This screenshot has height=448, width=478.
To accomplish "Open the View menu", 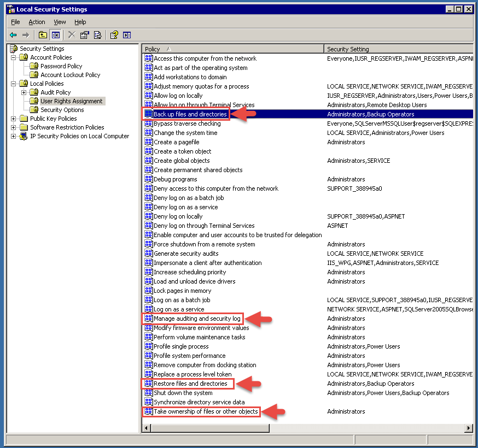I will click(60, 22).
